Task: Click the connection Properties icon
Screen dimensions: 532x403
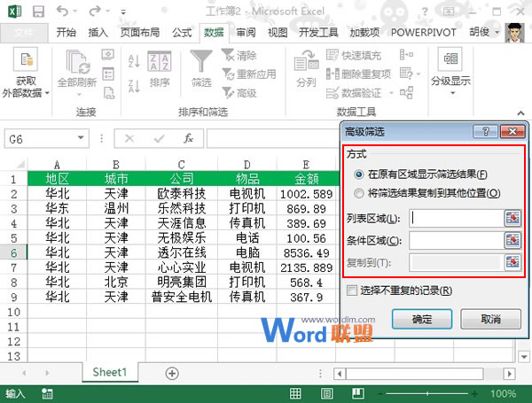Action: tap(108, 74)
